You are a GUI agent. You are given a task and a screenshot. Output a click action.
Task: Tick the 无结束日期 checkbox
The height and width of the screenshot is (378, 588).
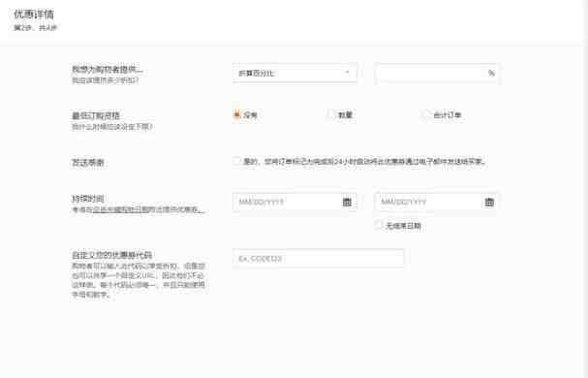pyautogui.click(x=379, y=225)
